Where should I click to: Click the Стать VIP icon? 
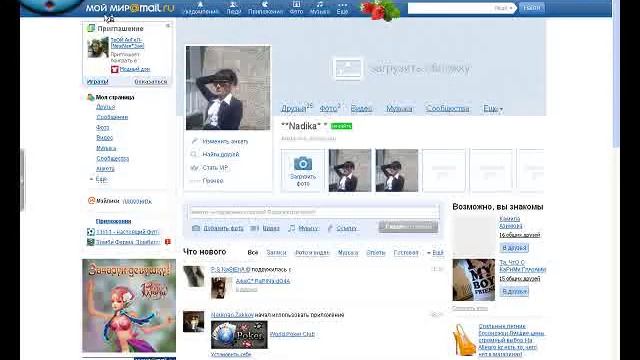194,168
